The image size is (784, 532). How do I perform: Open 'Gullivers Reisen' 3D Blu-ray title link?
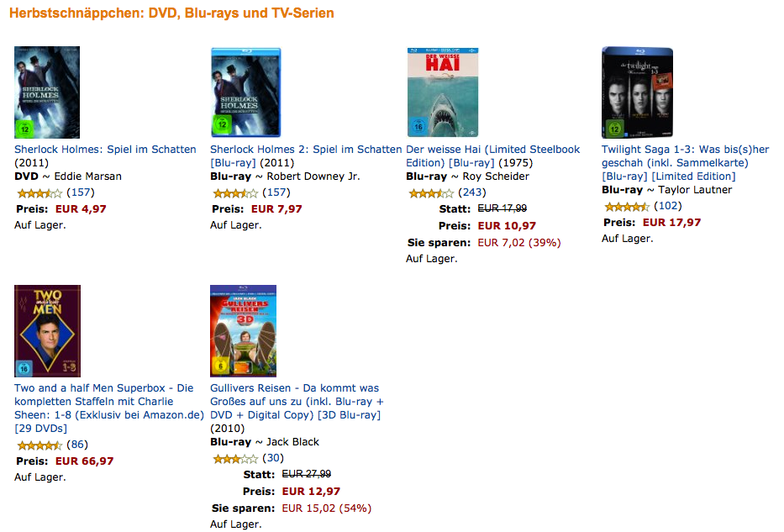click(294, 388)
